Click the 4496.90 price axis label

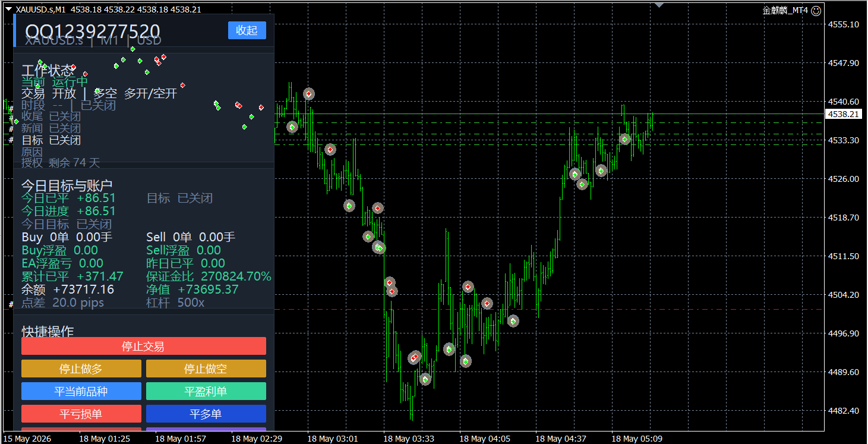pyautogui.click(x=844, y=333)
